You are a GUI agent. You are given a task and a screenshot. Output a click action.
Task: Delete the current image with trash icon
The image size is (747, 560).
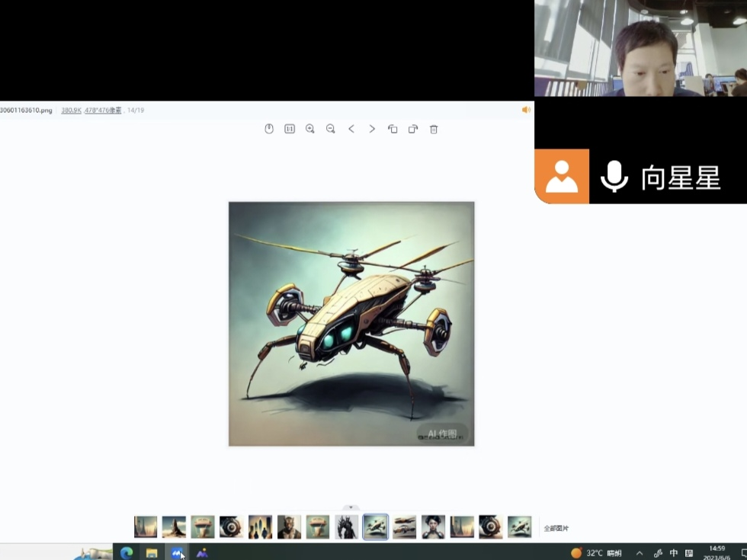[x=434, y=129]
